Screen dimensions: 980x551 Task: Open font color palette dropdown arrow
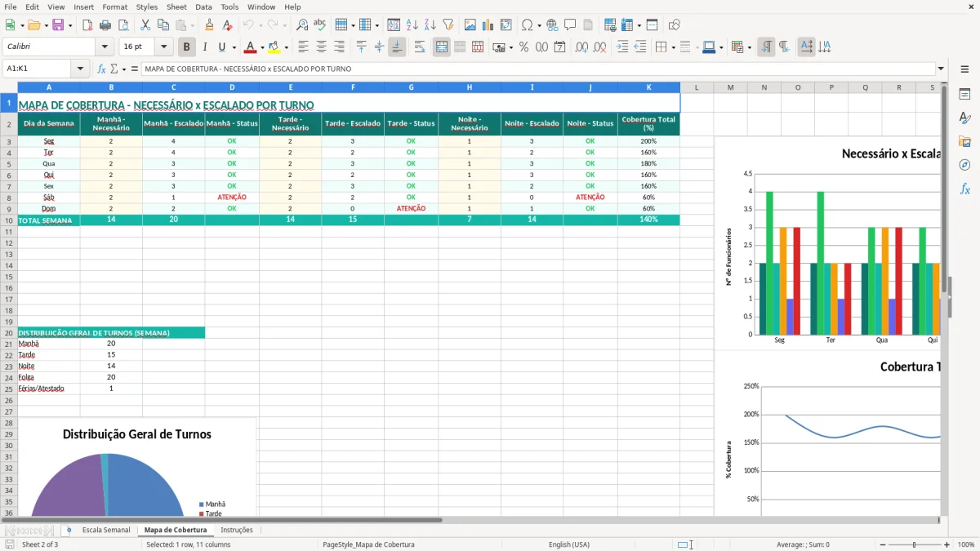tap(262, 47)
